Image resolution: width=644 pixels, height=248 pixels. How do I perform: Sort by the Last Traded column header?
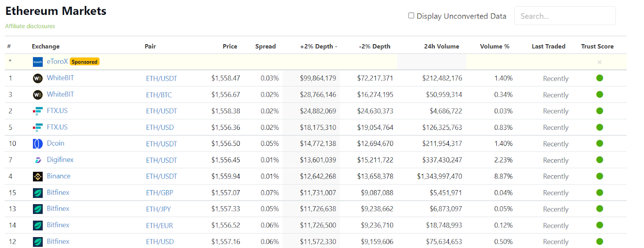pos(549,46)
